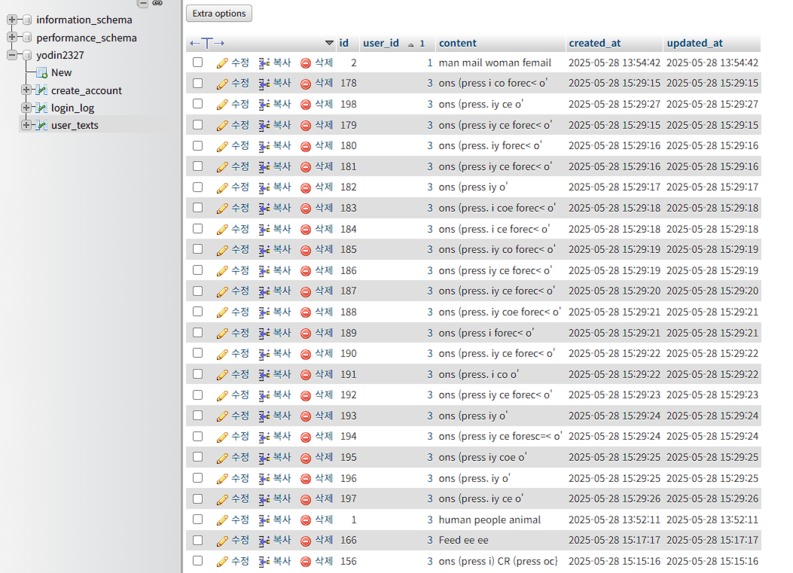Screen dimensions: 793x573
Task: Click content cell 'Feed ee ee'
Action: 463,541
